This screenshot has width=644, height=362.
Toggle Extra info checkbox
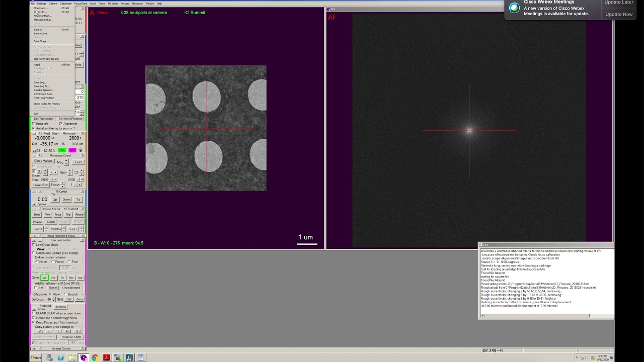click(34, 124)
